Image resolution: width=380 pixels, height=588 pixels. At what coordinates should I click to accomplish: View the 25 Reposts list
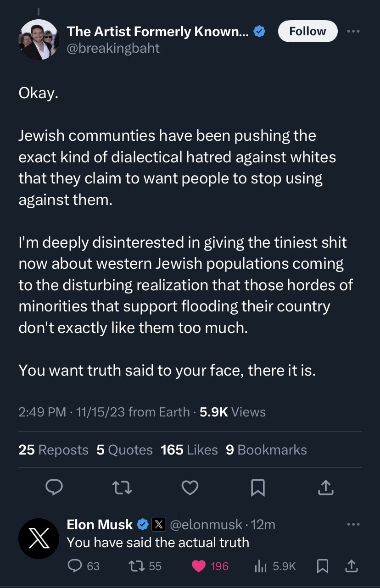click(x=53, y=449)
